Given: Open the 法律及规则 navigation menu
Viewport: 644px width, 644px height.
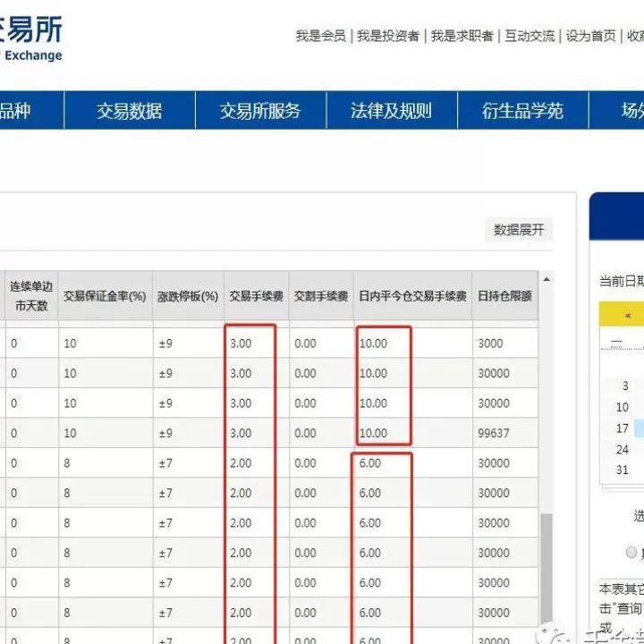Looking at the screenshot, I should (x=392, y=111).
